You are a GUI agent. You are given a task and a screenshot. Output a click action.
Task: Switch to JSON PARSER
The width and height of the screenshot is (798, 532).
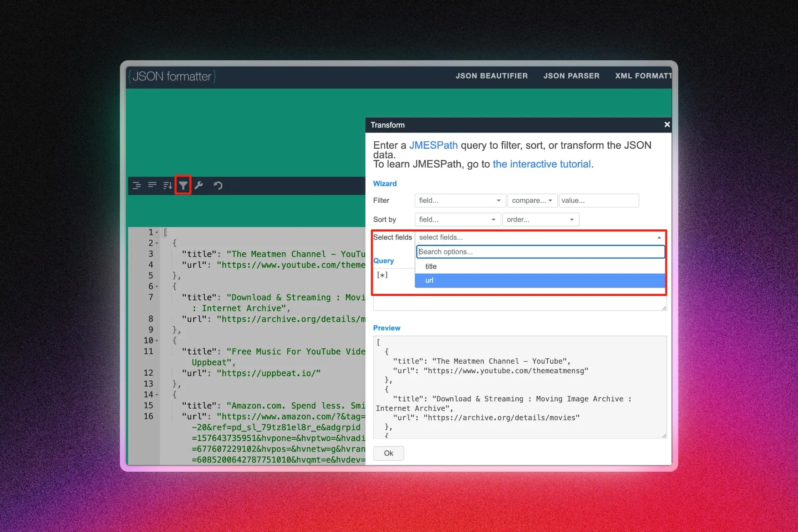pyautogui.click(x=571, y=76)
